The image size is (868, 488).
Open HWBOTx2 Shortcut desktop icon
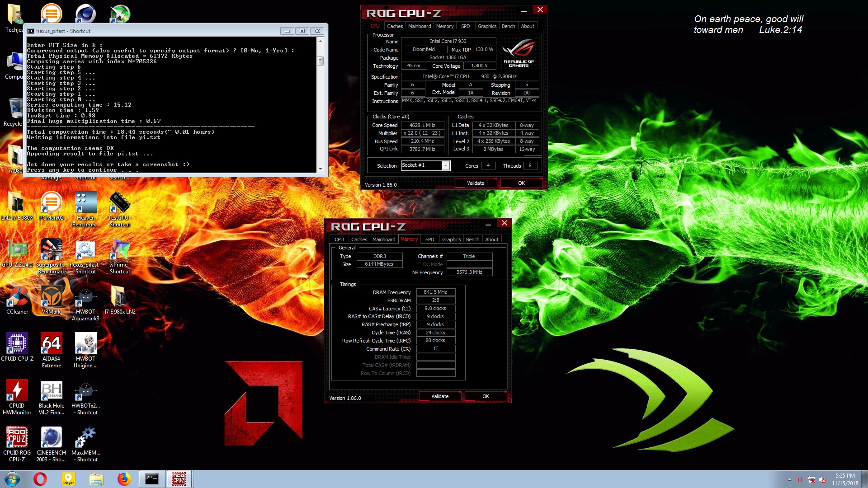[85, 397]
